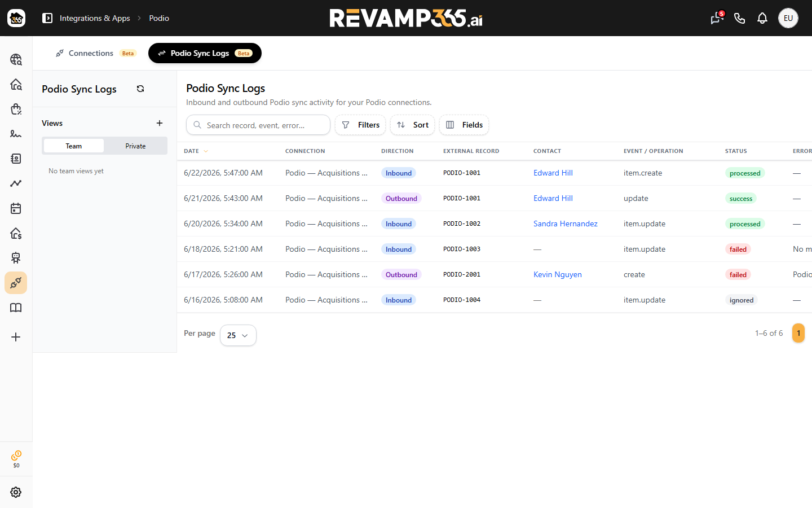The width and height of the screenshot is (812, 508).
Task: Refresh the Podio Sync Logs list
Action: 140,89
